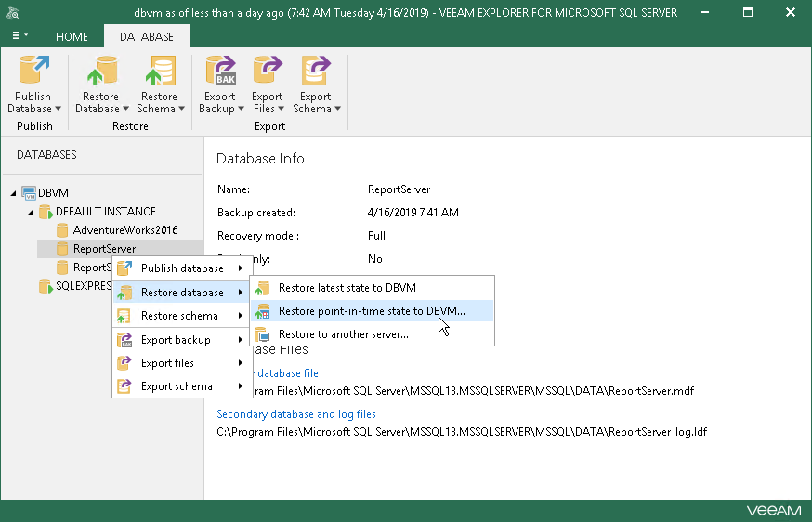Image resolution: width=812 pixels, height=522 pixels.
Task: Click the Export Backup BAK icon
Action: coord(220,71)
